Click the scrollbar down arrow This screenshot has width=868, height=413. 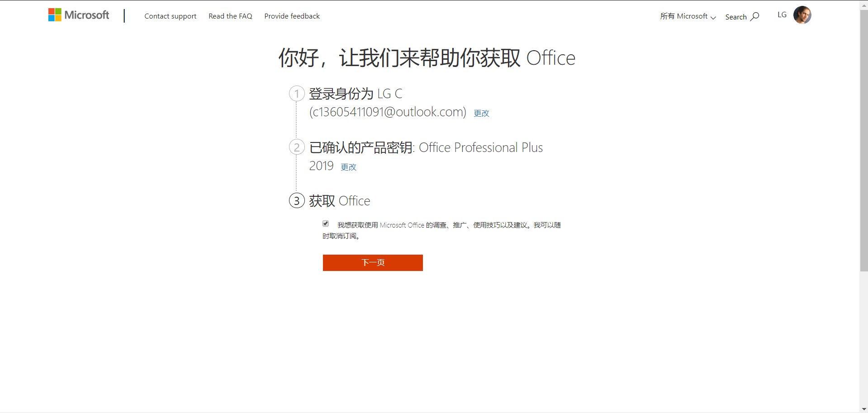863,408
